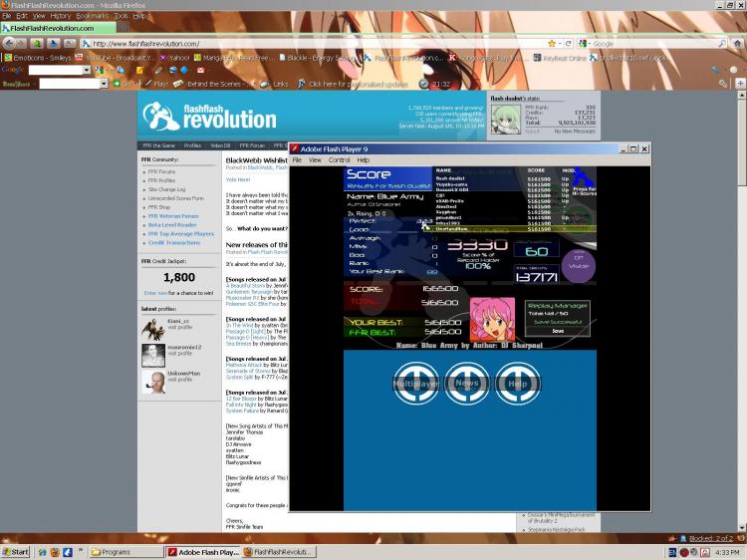This screenshot has height=560, width=747.
Task: Click the search magnifier icon in the search box
Action: [722, 44]
